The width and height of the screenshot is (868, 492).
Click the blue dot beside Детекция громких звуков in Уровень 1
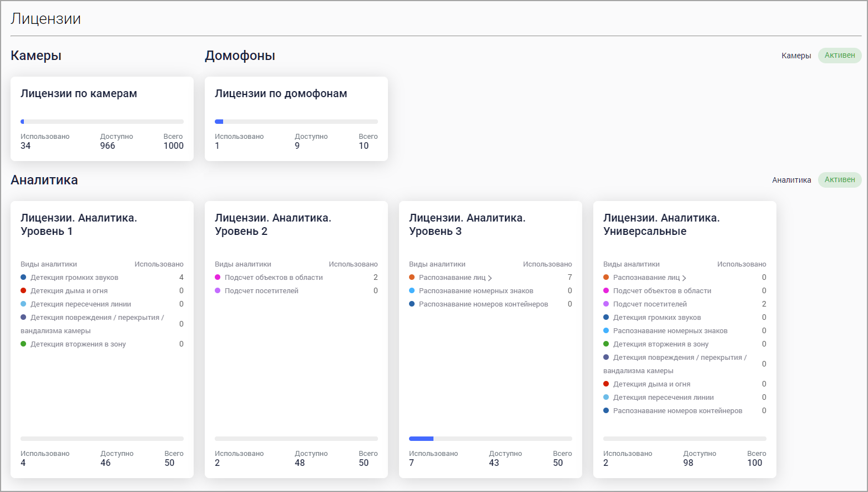coord(23,278)
